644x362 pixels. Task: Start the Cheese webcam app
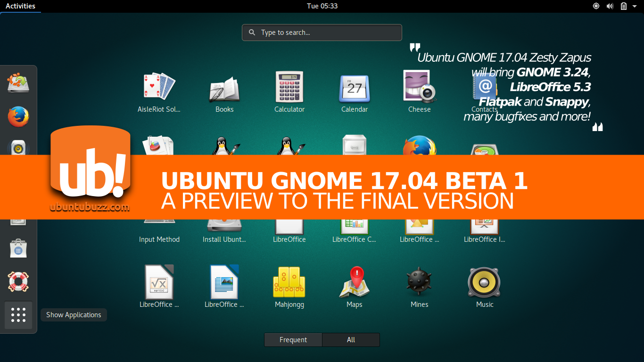pyautogui.click(x=420, y=86)
